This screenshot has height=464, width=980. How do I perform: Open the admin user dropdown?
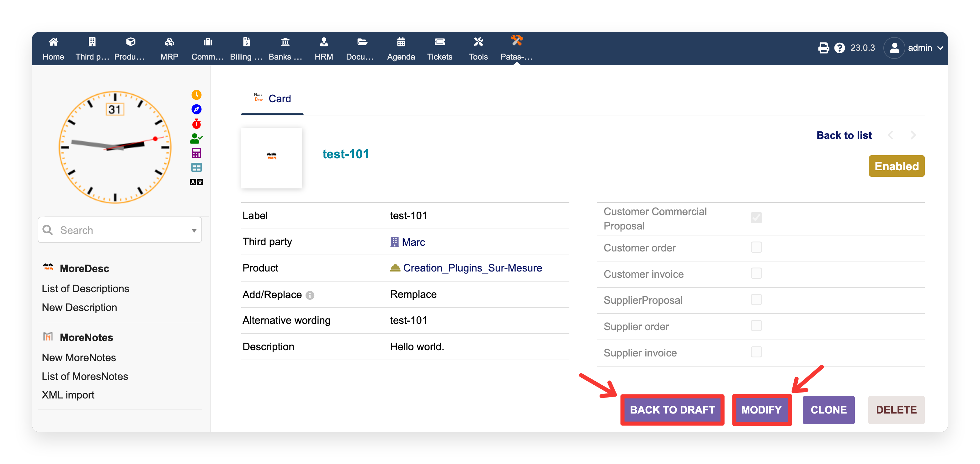point(913,48)
